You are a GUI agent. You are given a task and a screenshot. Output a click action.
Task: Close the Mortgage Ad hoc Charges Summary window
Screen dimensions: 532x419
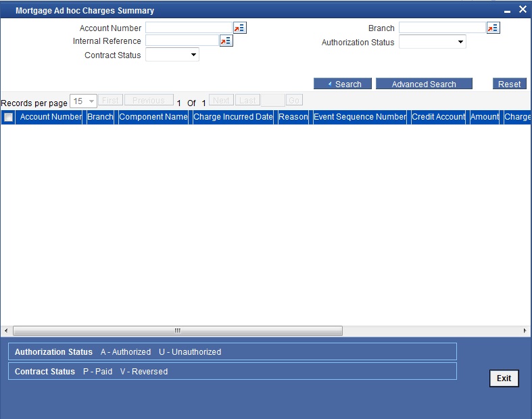[523, 9]
